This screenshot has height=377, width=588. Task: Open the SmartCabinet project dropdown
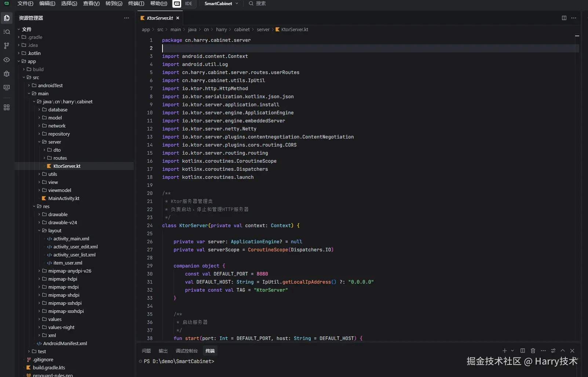click(x=221, y=4)
